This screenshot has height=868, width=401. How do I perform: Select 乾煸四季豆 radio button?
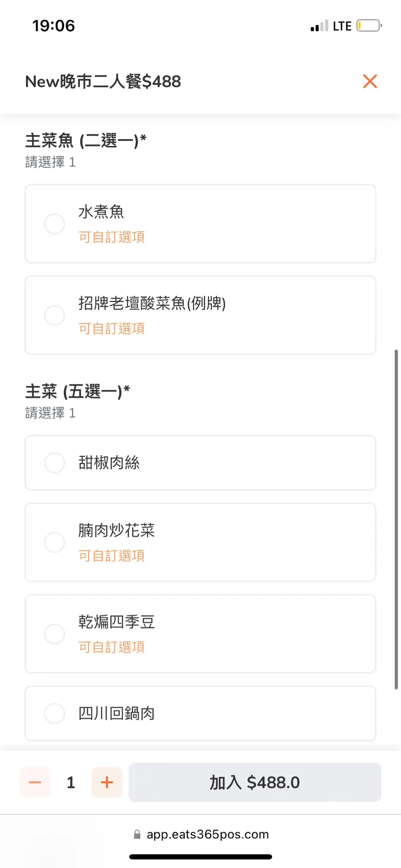tap(55, 634)
